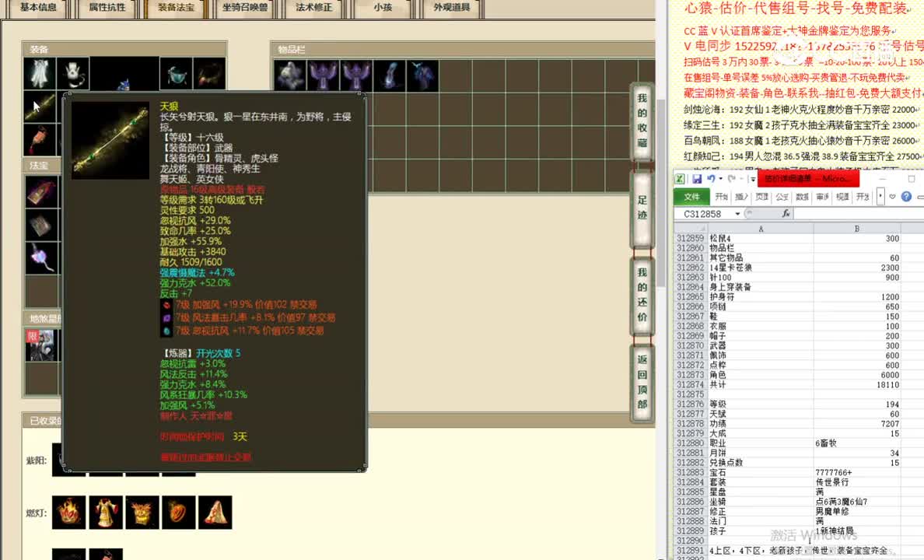
Task: Open the Name Box dropdown showing C312858
Action: (x=737, y=213)
